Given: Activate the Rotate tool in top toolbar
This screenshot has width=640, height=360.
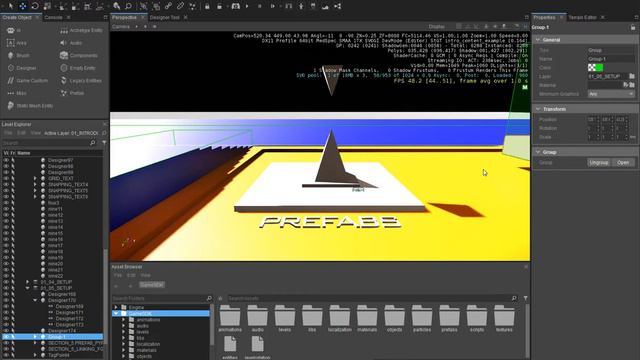Looking at the screenshot, I should click(x=35, y=6).
